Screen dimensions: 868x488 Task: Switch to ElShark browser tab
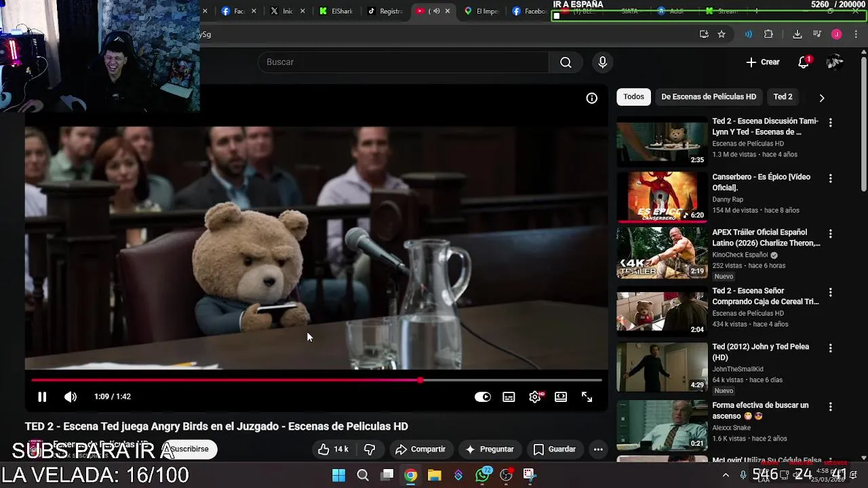pos(337,11)
